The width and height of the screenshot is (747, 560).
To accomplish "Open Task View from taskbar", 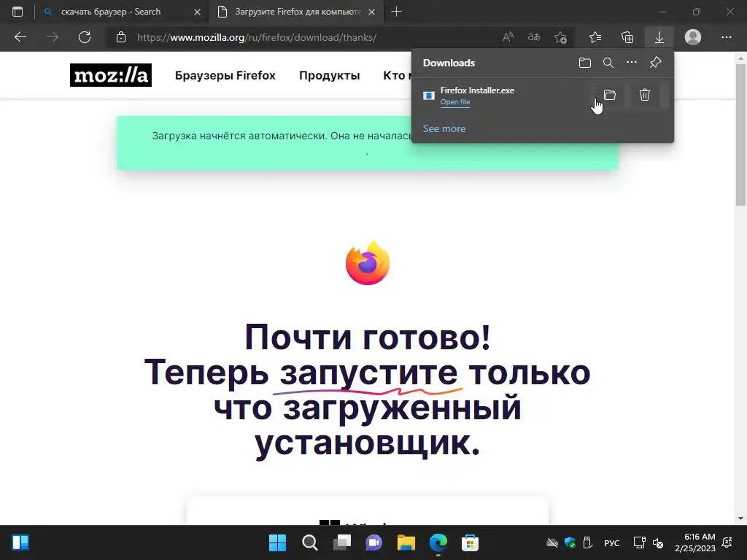I will coord(342,542).
